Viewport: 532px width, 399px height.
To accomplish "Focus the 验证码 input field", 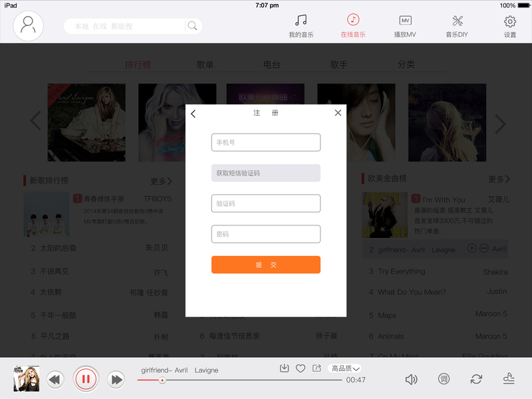I will click(265, 203).
